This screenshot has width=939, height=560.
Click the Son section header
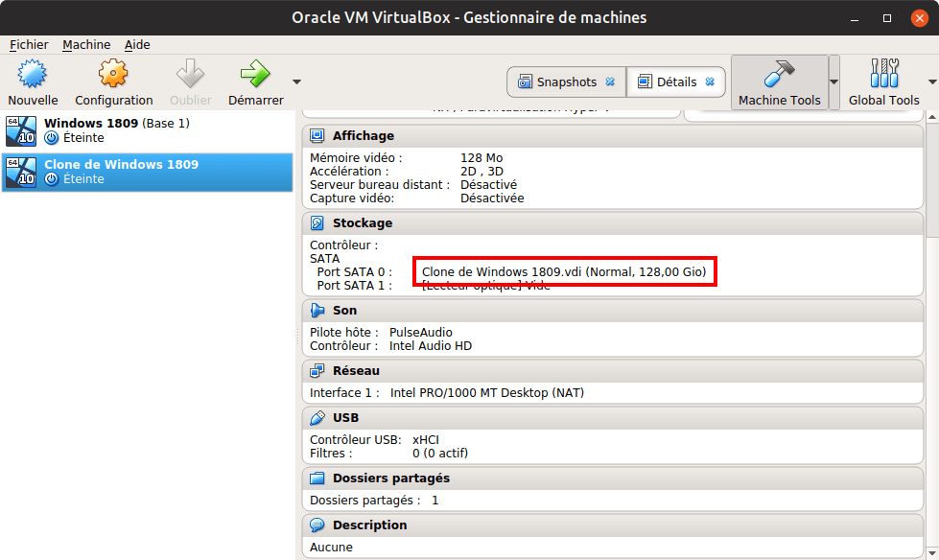coord(613,311)
